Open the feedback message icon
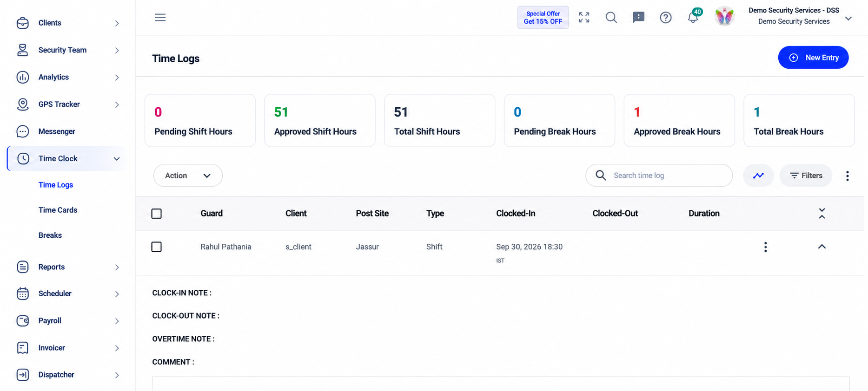Image resolution: width=868 pixels, height=391 pixels. pos(638,18)
